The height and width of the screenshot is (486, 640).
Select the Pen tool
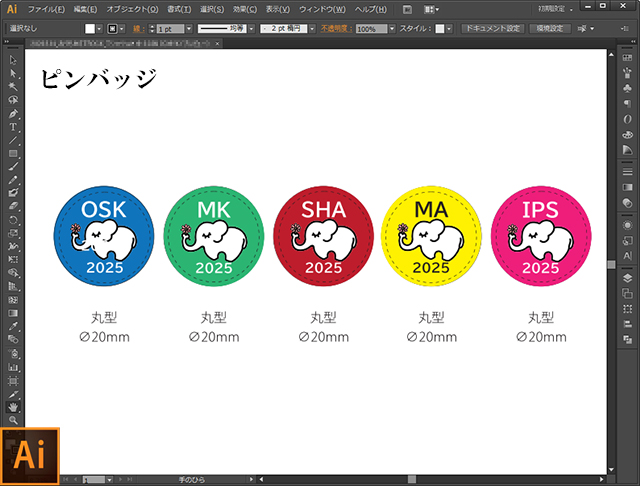tap(13, 113)
